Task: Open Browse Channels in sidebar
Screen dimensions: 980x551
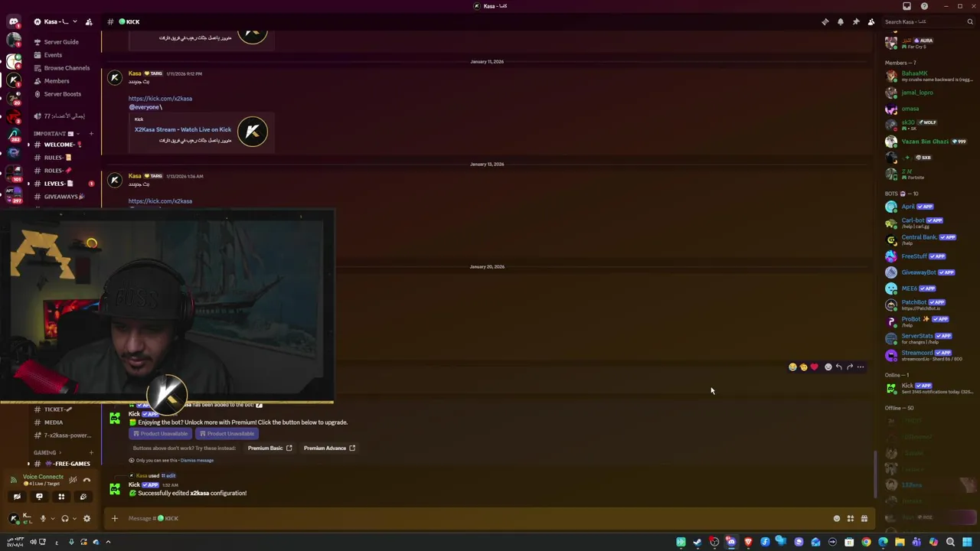Action: click(x=67, y=68)
